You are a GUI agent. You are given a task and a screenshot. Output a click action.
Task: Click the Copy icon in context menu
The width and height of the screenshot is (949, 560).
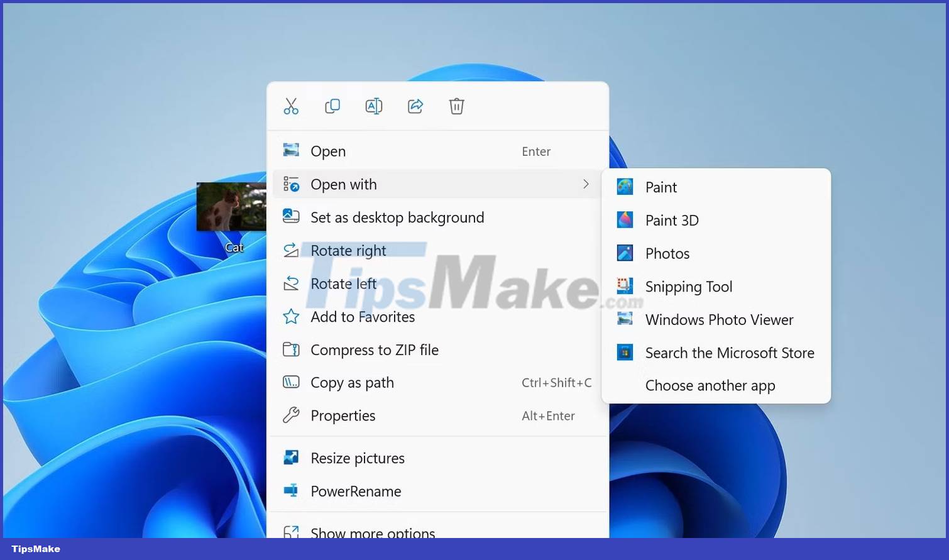pos(332,106)
